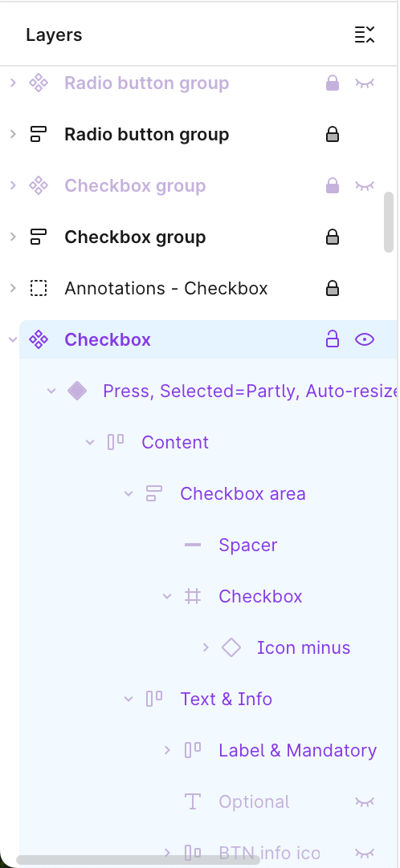Click the instance icon beside Icon minus
Screen dimensions: 400x868
pyautogui.click(x=231, y=647)
